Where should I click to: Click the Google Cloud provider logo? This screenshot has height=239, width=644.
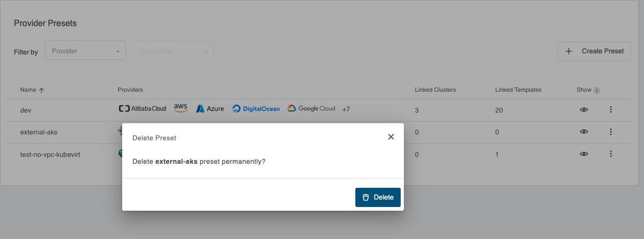[x=311, y=109]
